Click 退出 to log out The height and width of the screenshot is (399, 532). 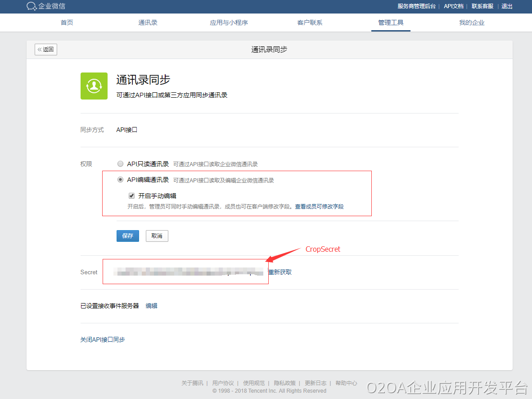(507, 6)
